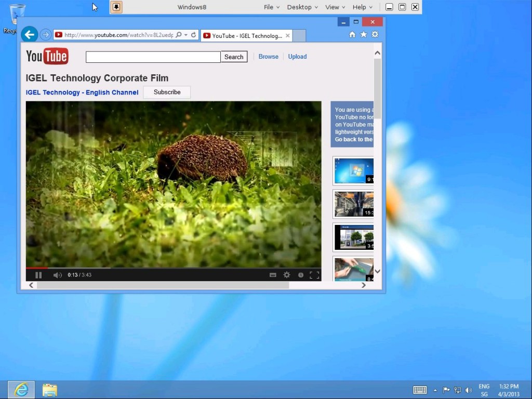
Task: Expand hidden tray icons arrow
Action: (x=435, y=390)
